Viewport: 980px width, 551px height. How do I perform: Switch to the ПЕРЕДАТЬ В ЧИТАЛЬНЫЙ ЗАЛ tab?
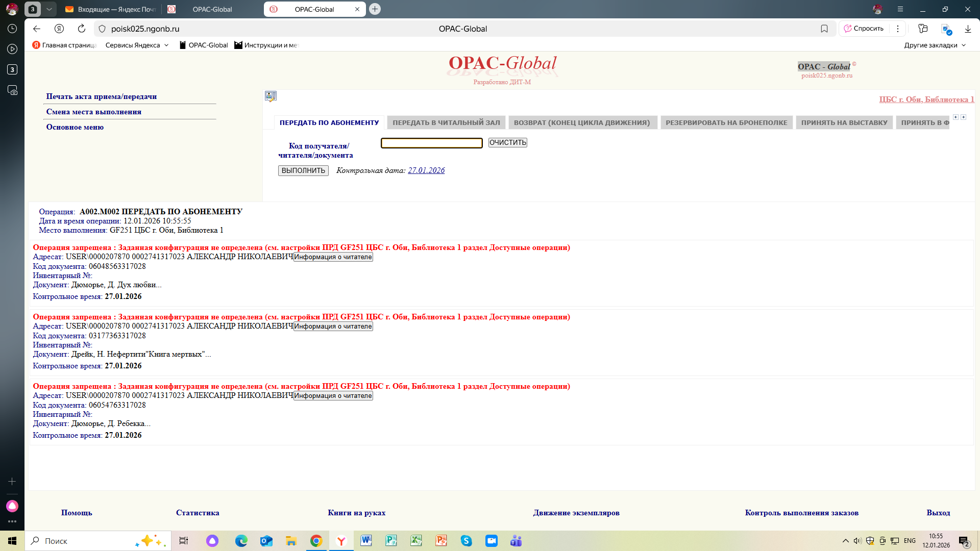(x=446, y=122)
